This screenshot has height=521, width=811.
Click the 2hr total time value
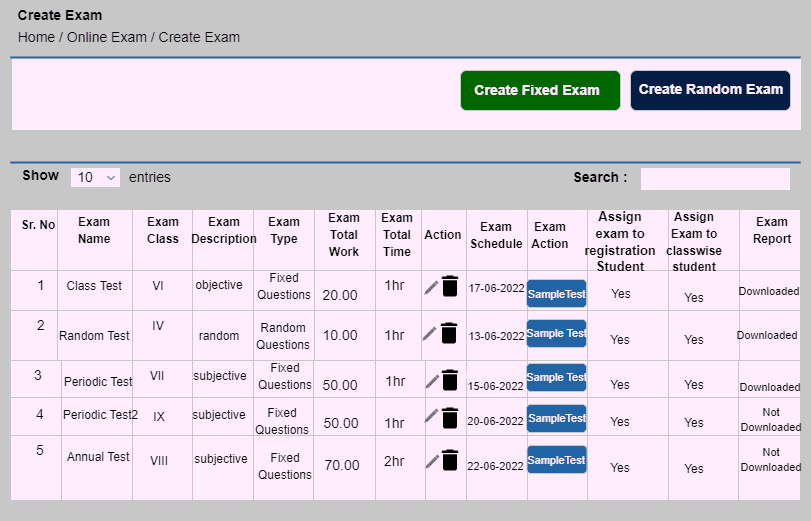pos(394,461)
